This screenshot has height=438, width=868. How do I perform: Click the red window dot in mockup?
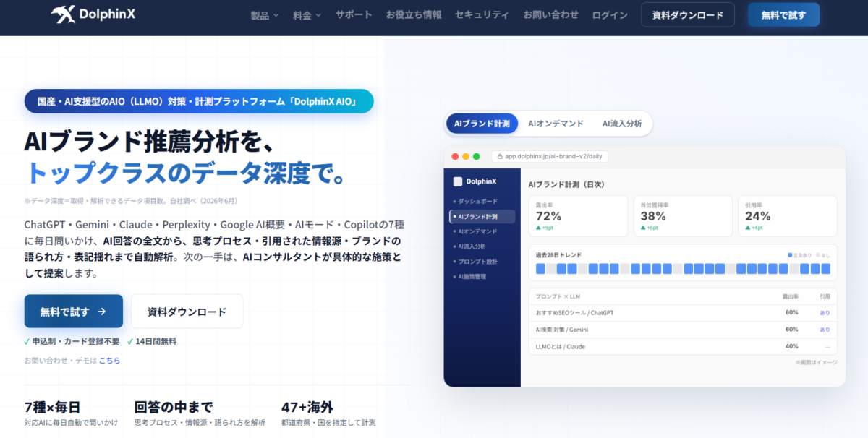point(456,156)
